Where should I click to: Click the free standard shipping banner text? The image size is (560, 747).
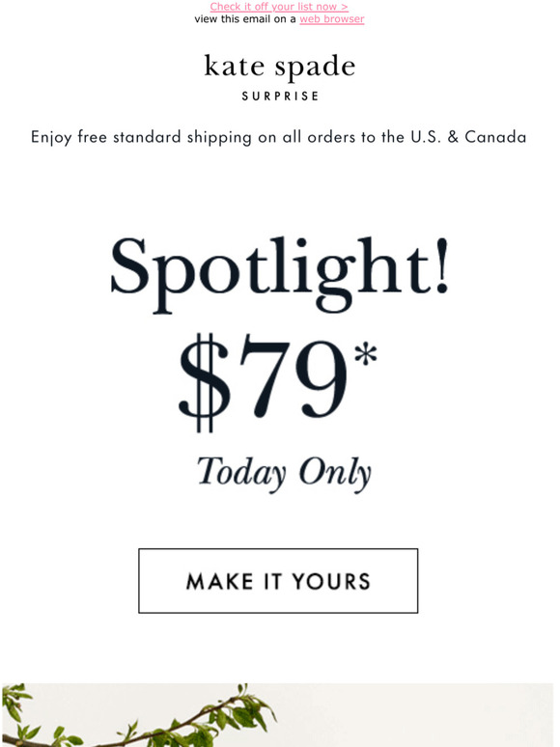coord(279,137)
